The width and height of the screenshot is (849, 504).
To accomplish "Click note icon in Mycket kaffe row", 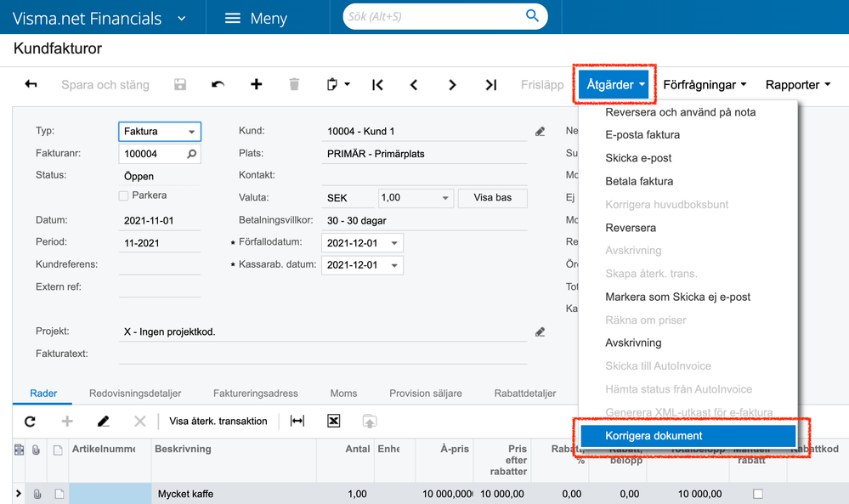I will 59,494.
